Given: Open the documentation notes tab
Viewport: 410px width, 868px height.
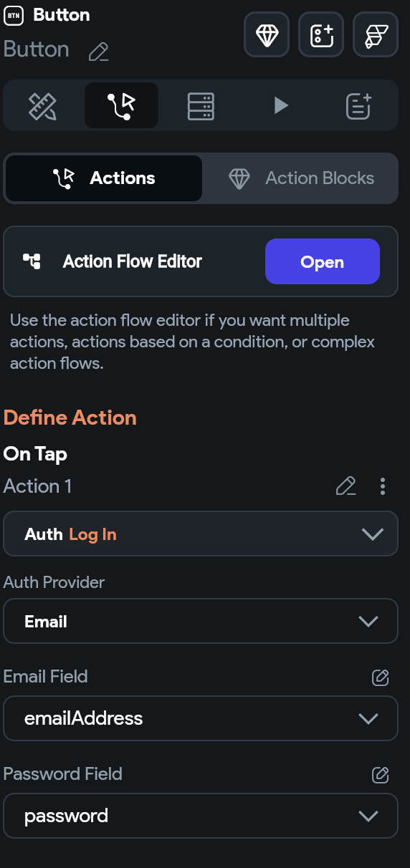Looking at the screenshot, I should pos(358,106).
